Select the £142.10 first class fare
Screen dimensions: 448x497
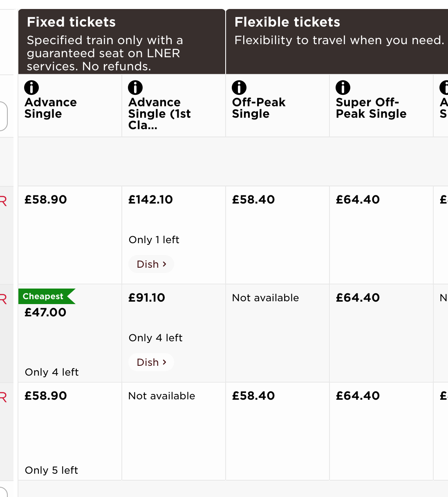click(x=174, y=235)
